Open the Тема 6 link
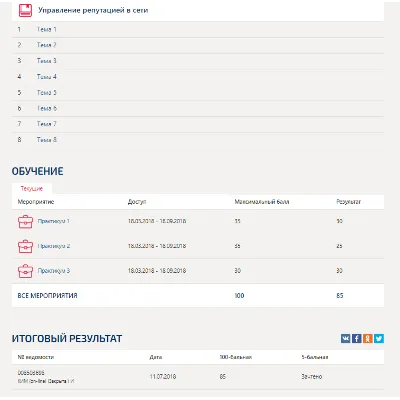 pos(47,108)
